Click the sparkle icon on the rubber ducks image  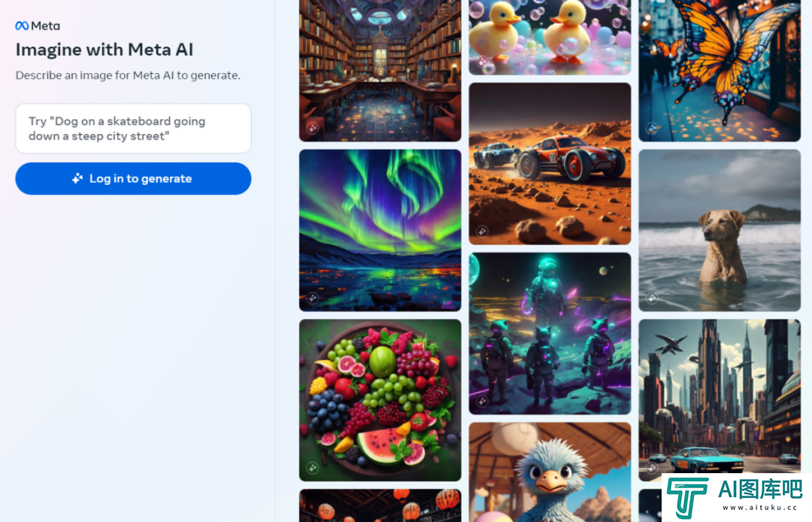[482, 62]
